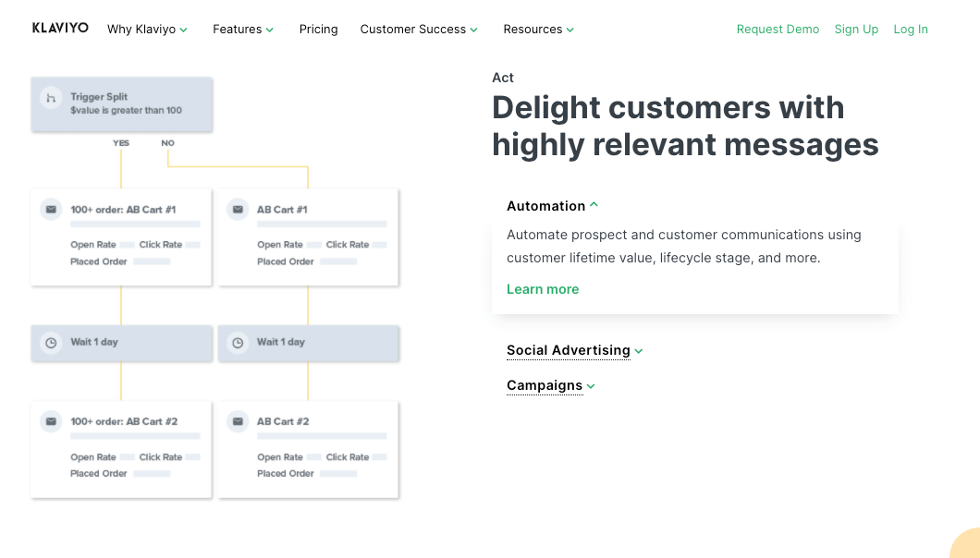Click the envelope icon on 100+ order: AB Cart #2

(x=51, y=421)
